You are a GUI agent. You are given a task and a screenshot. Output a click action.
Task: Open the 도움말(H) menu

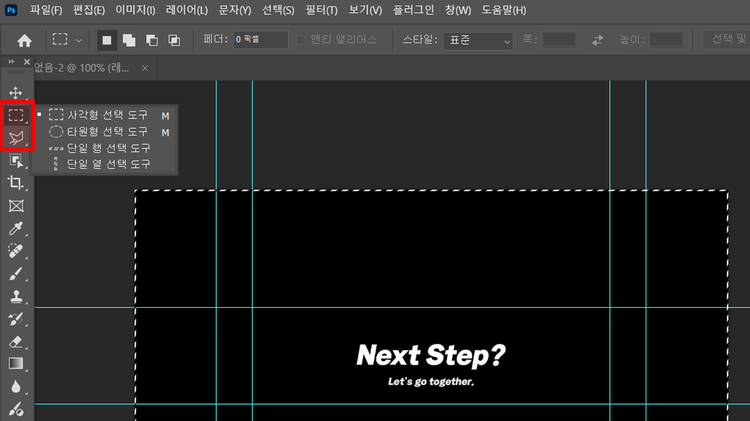pyautogui.click(x=504, y=10)
